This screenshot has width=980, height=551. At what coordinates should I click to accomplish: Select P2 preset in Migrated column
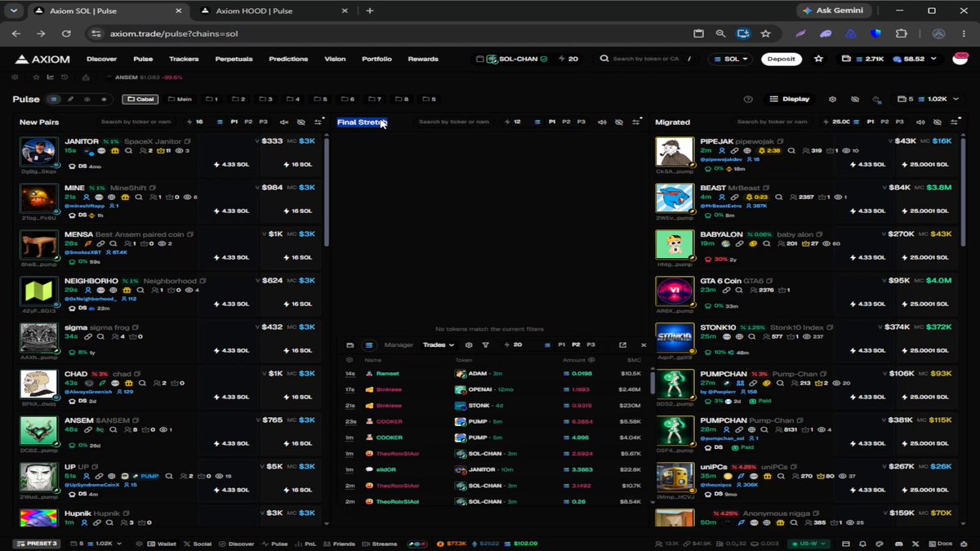point(884,122)
